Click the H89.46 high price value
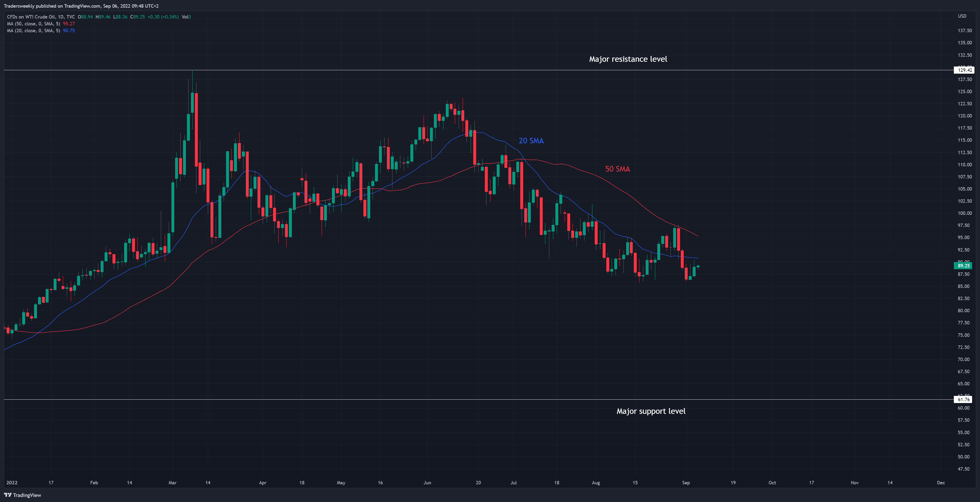The width and height of the screenshot is (980, 502). tap(103, 17)
